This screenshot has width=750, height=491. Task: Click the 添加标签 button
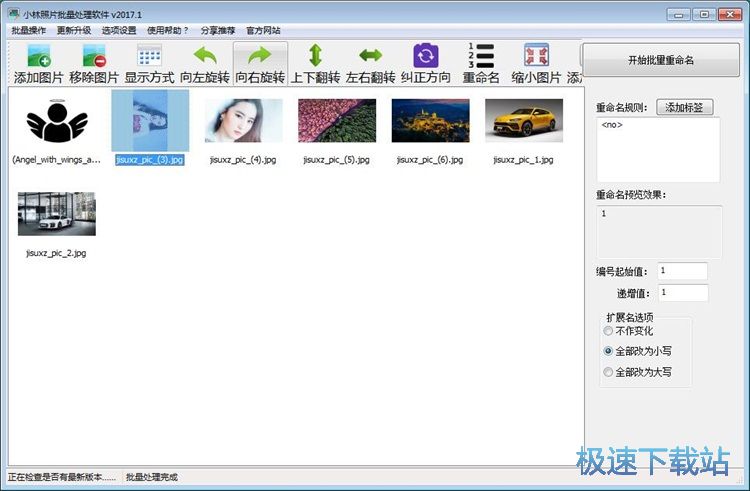[685, 107]
